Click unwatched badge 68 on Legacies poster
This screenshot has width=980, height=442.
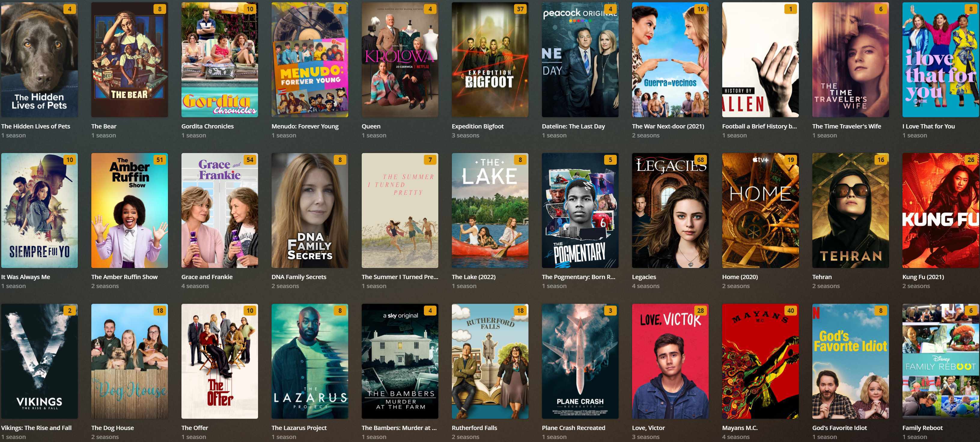pos(700,160)
